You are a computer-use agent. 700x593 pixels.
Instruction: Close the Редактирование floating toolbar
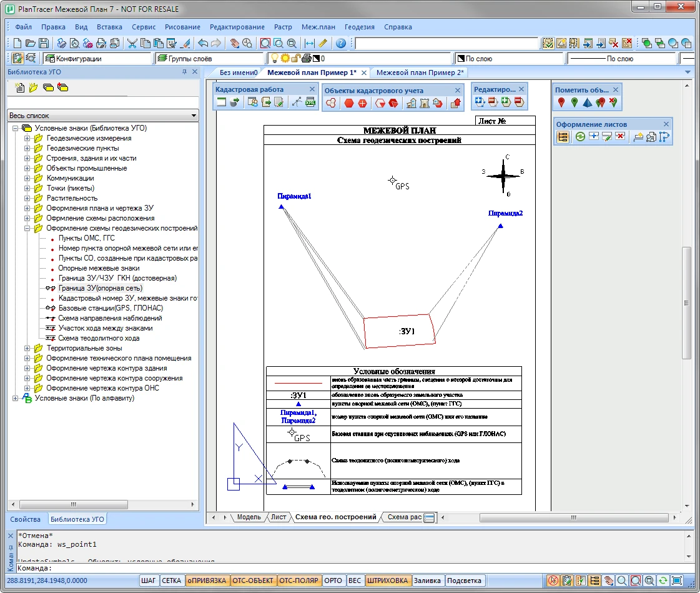tap(522, 89)
